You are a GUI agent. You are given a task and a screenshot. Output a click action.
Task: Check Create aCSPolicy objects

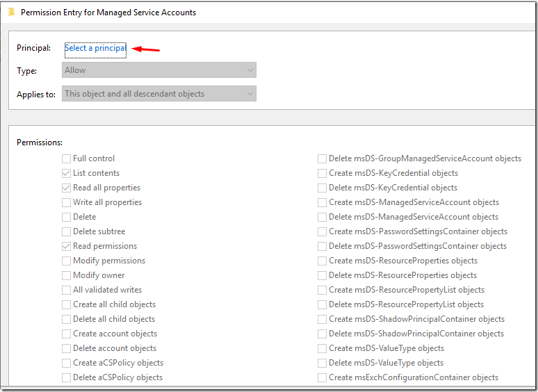pyautogui.click(x=66, y=363)
